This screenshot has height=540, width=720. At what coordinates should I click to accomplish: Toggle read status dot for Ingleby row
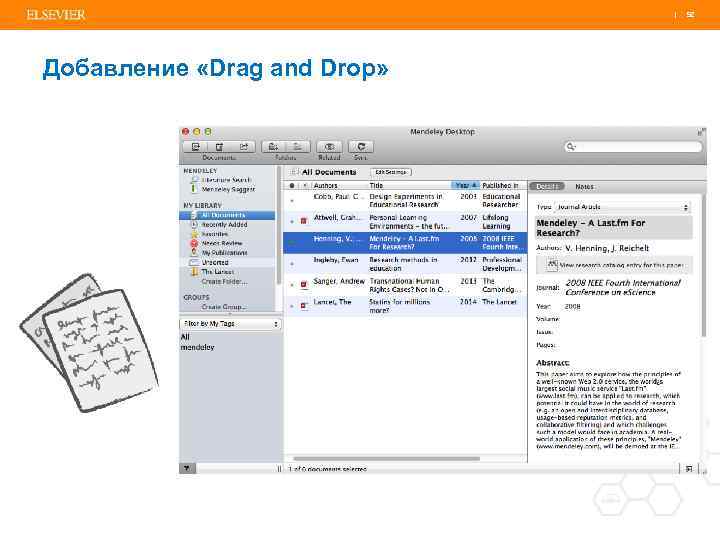click(292, 264)
